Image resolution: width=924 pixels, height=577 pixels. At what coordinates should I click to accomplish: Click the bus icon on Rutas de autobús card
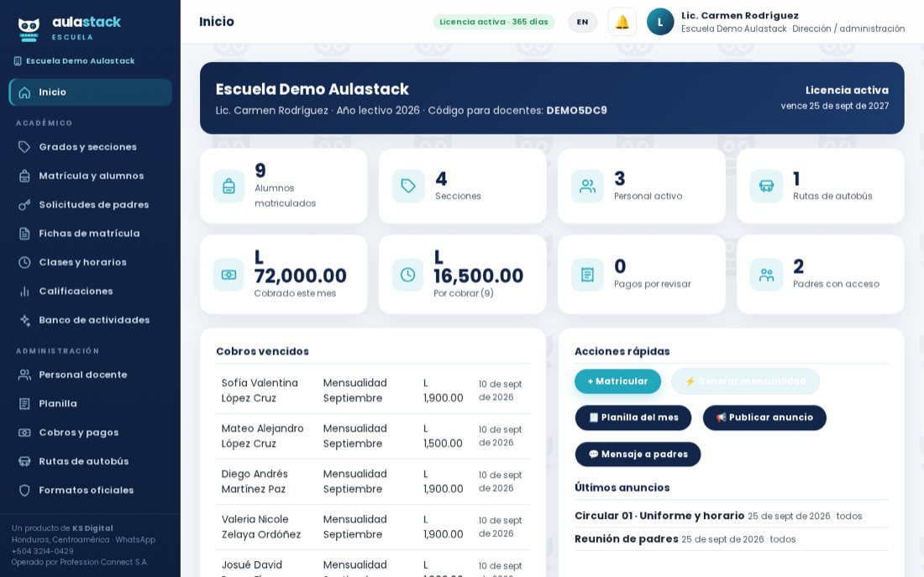766,186
